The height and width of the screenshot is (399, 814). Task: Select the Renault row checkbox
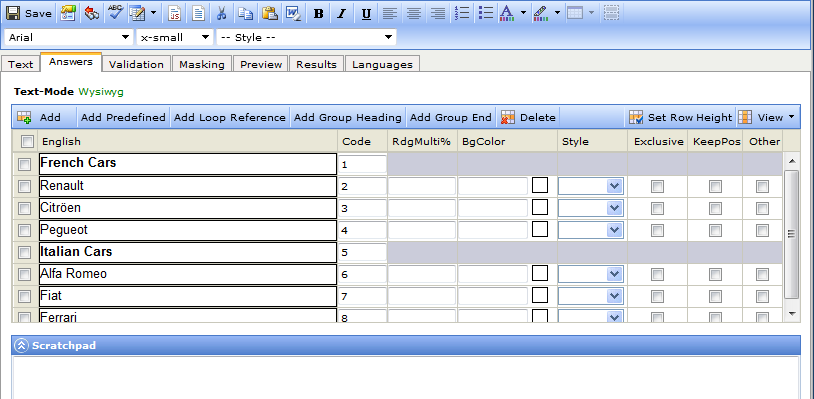(x=24, y=186)
